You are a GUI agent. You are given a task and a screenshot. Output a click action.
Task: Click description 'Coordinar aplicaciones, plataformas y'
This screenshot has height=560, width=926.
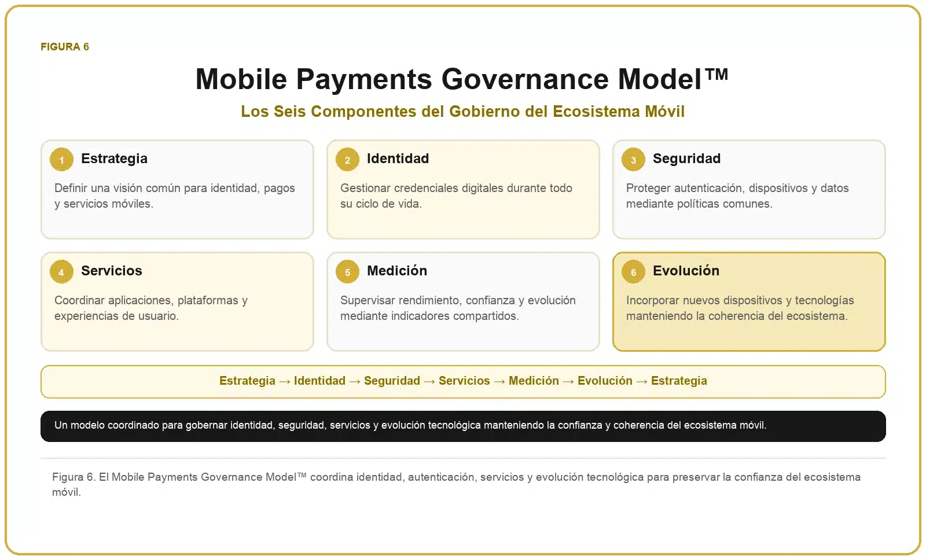[150, 308]
